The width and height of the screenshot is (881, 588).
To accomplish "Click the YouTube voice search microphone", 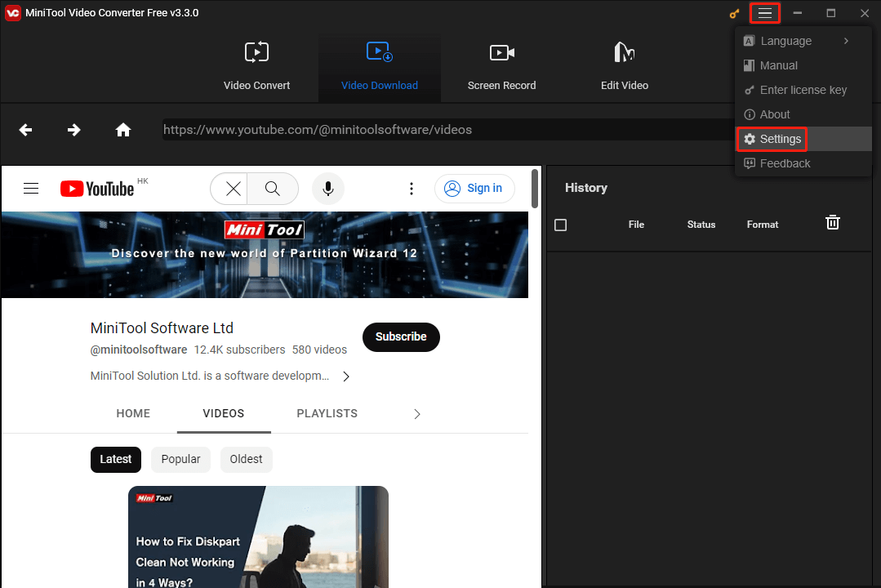I will click(x=327, y=189).
